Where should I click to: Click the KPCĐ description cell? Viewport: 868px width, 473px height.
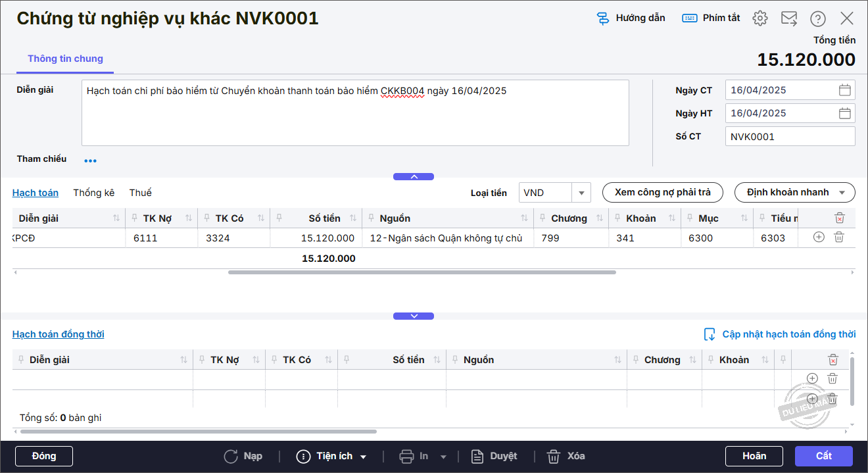69,238
